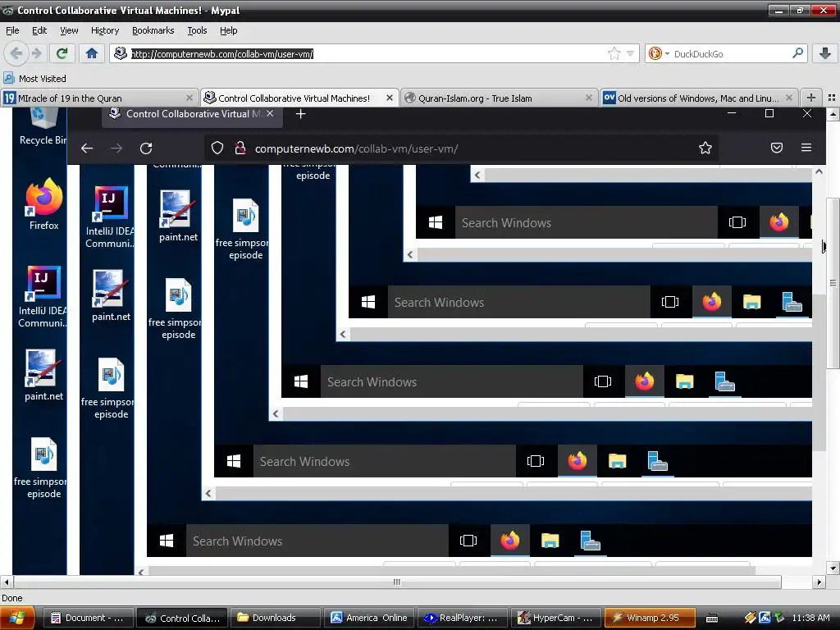Viewport: 840px width, 630px height.
Task: Click the Mypal horizontal scrollbar right arrow
Action: tap(819, 582)
